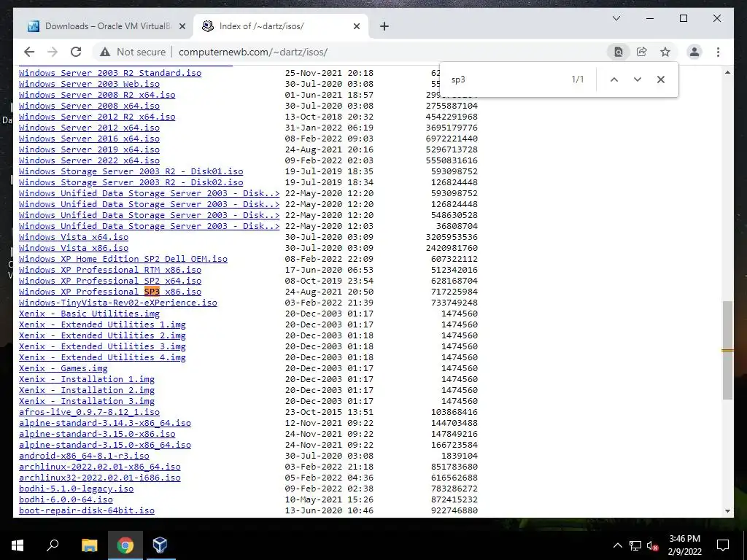Click the browser forward arrow
This screenshot has height=560, width=747.
53,52
